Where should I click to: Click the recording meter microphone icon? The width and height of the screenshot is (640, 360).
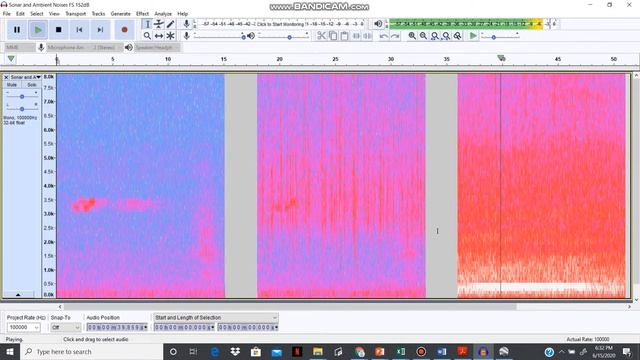tap(187, 24)
